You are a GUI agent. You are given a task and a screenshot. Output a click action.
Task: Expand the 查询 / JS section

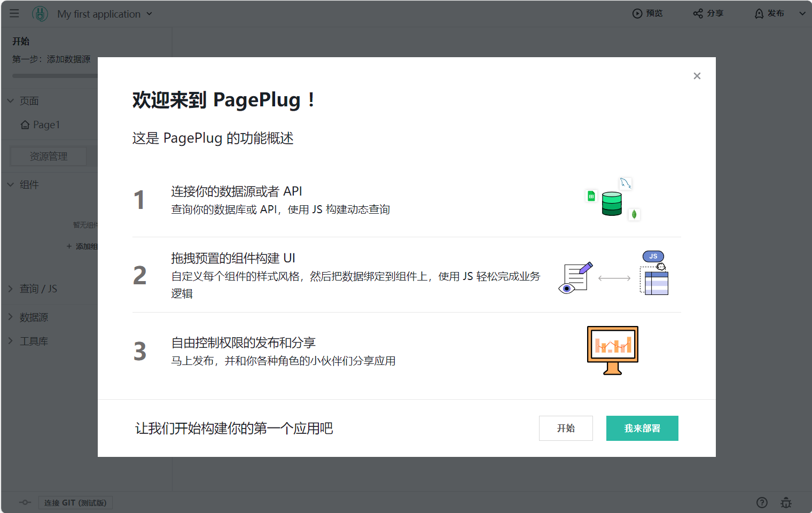pos(11,289)
